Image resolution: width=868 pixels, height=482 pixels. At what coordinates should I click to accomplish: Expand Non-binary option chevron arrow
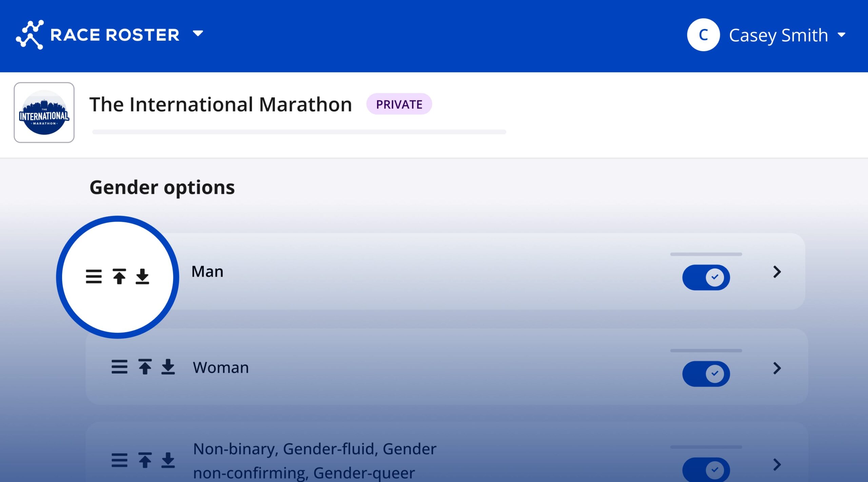tap(777, 464)
